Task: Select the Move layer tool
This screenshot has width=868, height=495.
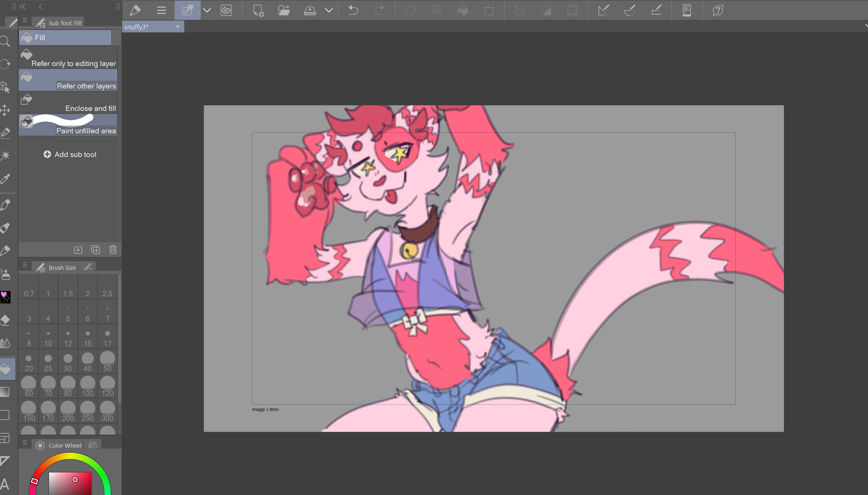Action: point(5,110)
